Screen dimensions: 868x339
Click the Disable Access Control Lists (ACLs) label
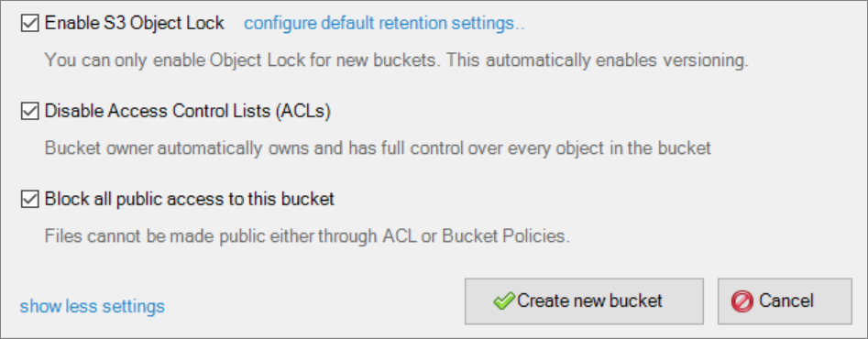tap(188, 112)
